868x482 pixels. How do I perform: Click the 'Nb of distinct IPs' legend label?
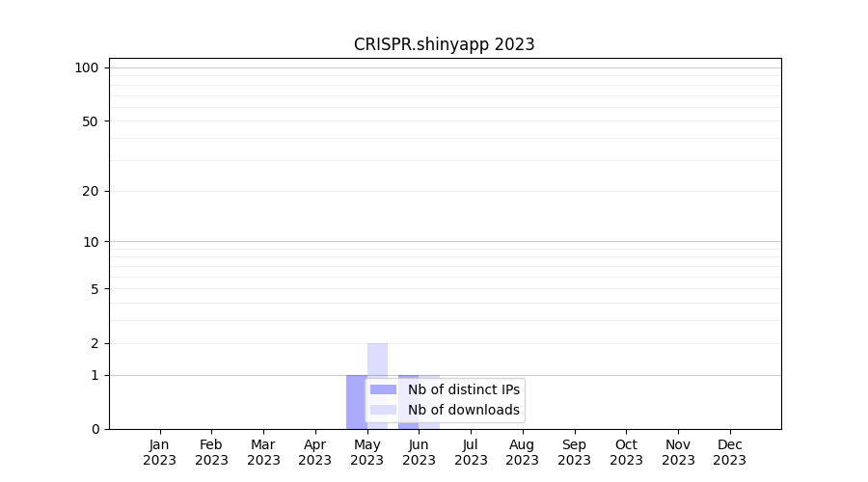click(x=463, y=389)
